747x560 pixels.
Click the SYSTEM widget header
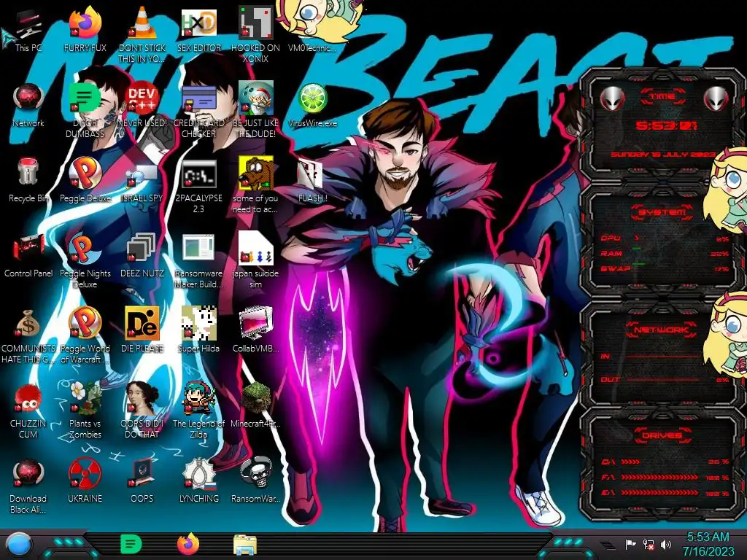(662, 212)
